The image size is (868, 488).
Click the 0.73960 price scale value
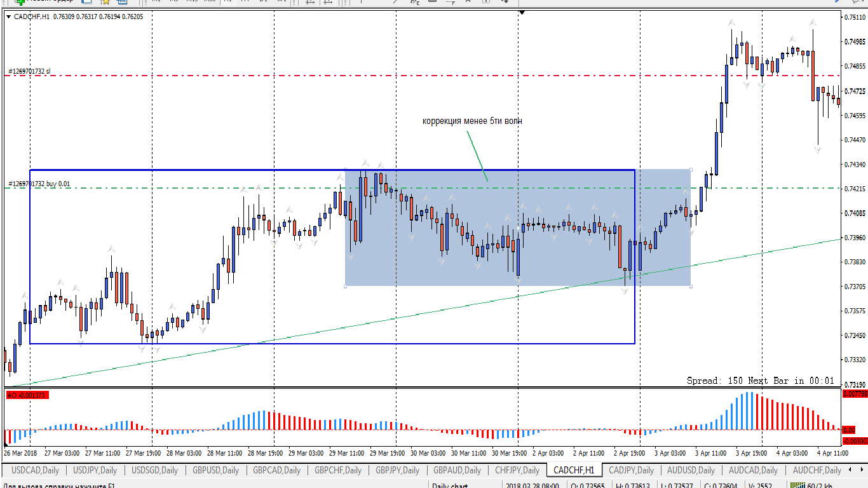click(855, 238)
